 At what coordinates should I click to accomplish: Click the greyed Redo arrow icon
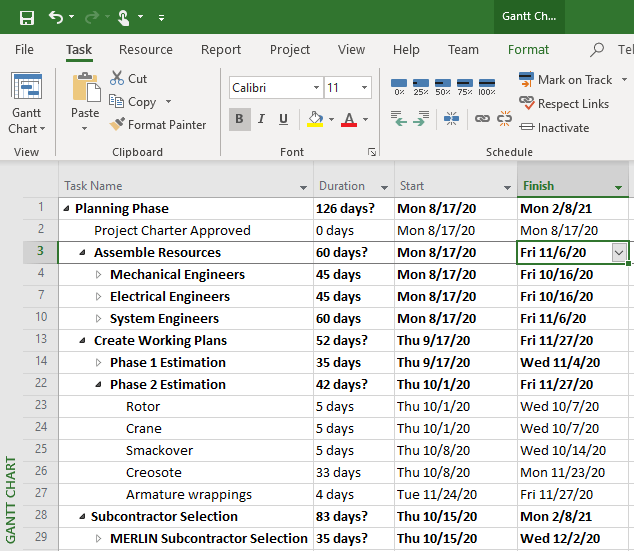coord(92,17)
